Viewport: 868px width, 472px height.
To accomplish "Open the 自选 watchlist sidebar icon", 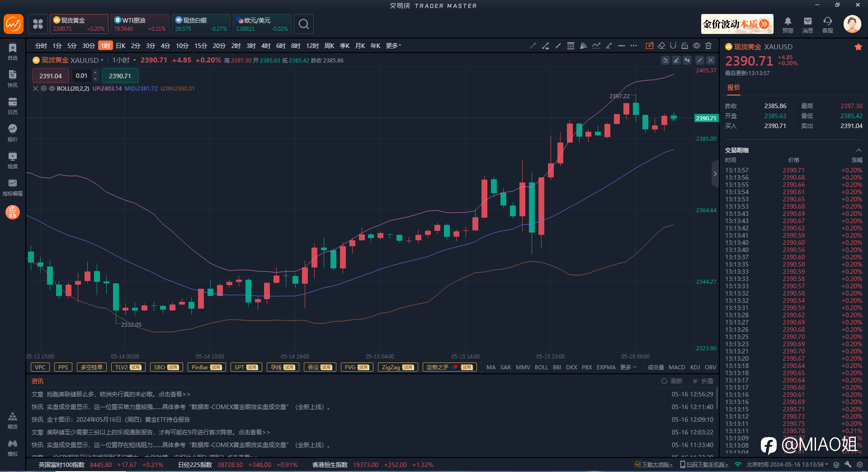I will coord(13,52).
